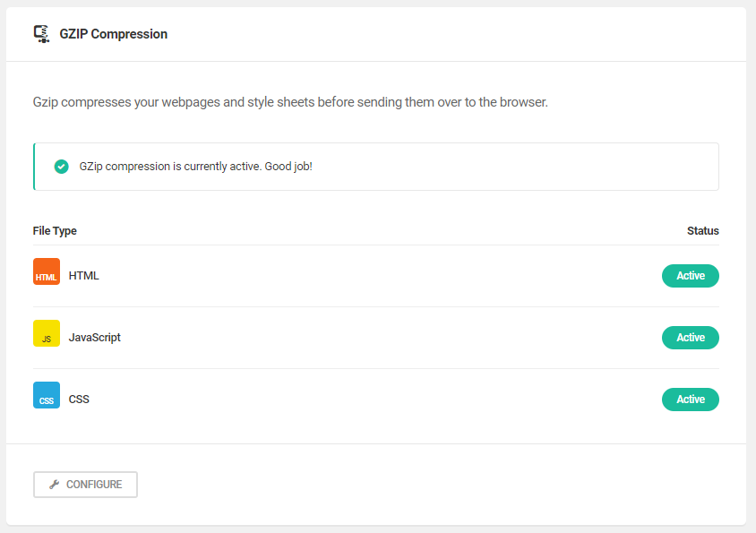Click the Gzip description paragraph text
This screenshot has width=756, height=533.
point(290,102)
